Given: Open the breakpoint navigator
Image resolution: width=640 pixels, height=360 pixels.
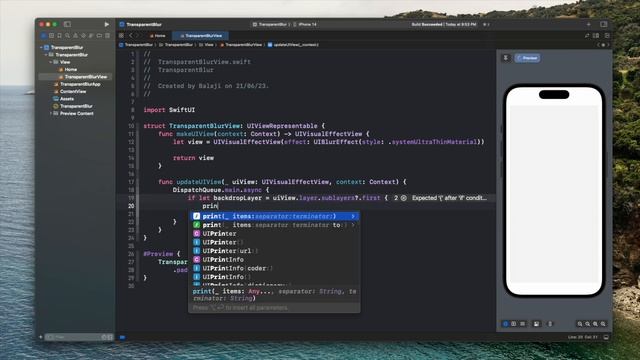Looking at the screenshot, I should pos(99,36).
